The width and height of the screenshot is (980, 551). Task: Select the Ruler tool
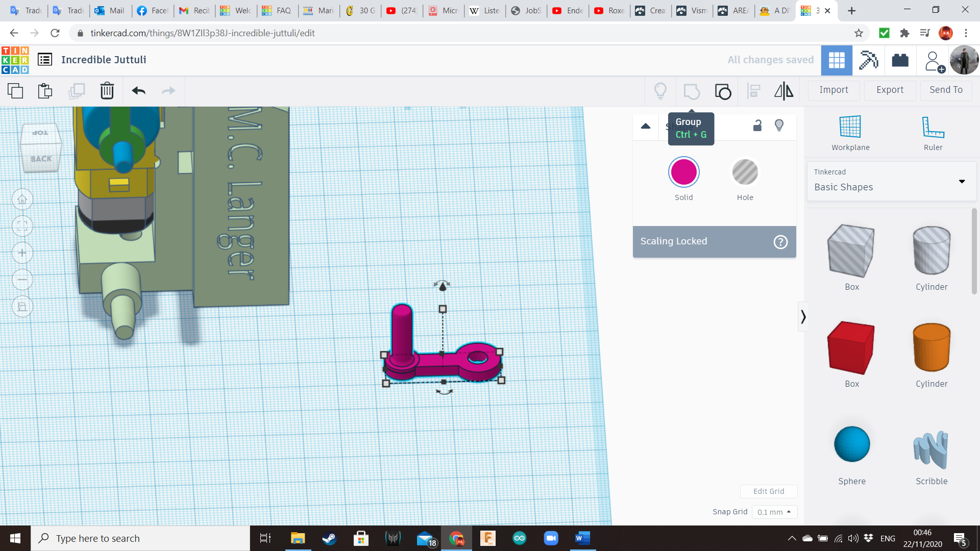[933, 133]
